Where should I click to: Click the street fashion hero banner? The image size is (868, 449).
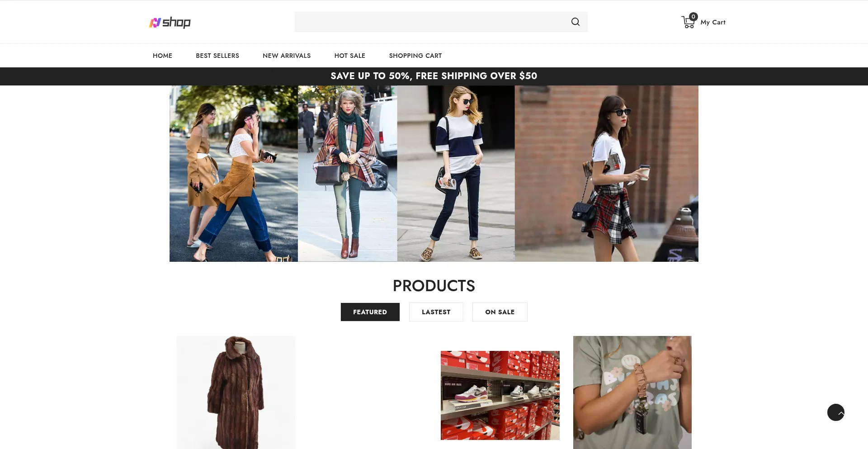coord(434,174)
